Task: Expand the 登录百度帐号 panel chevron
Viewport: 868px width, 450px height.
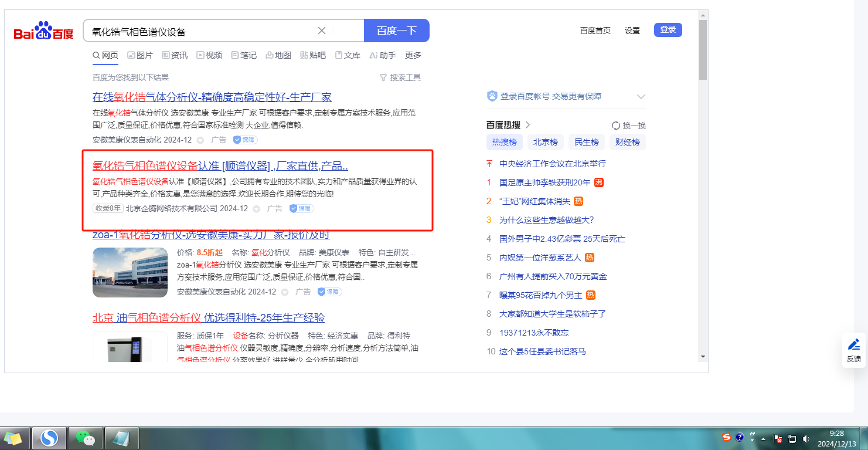Action: coord(641,97)
